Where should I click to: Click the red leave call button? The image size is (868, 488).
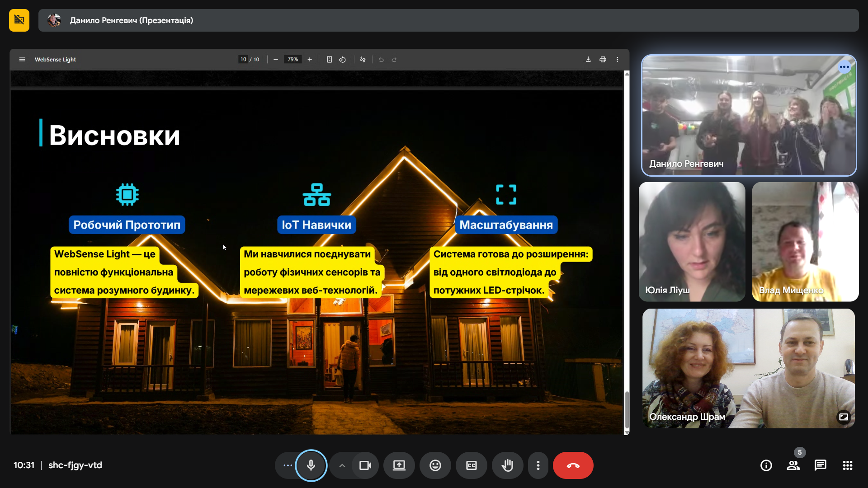(x=573, y=465)
